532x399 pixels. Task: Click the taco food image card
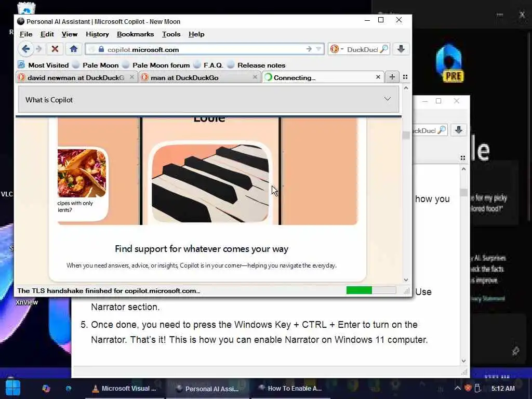[x=82, y=173]
